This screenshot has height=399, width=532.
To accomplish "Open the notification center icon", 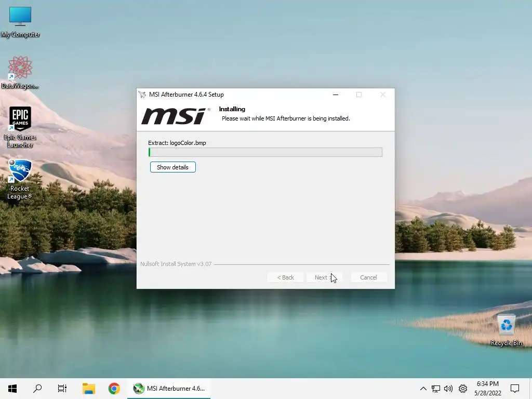I will pos(515,389).
